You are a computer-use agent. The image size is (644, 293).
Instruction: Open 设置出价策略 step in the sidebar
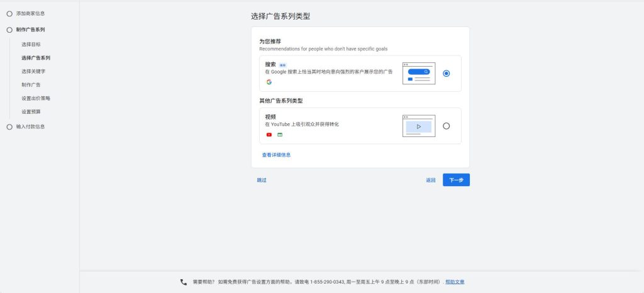tap(36, 98)
